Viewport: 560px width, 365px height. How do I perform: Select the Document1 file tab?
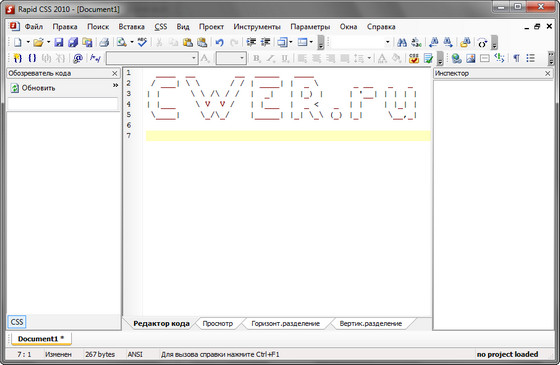(41, 339)
